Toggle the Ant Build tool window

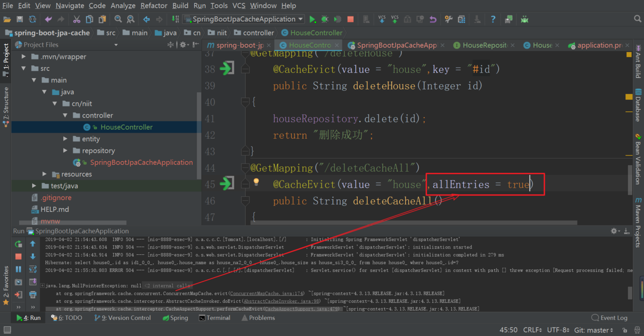pos(638,62)
